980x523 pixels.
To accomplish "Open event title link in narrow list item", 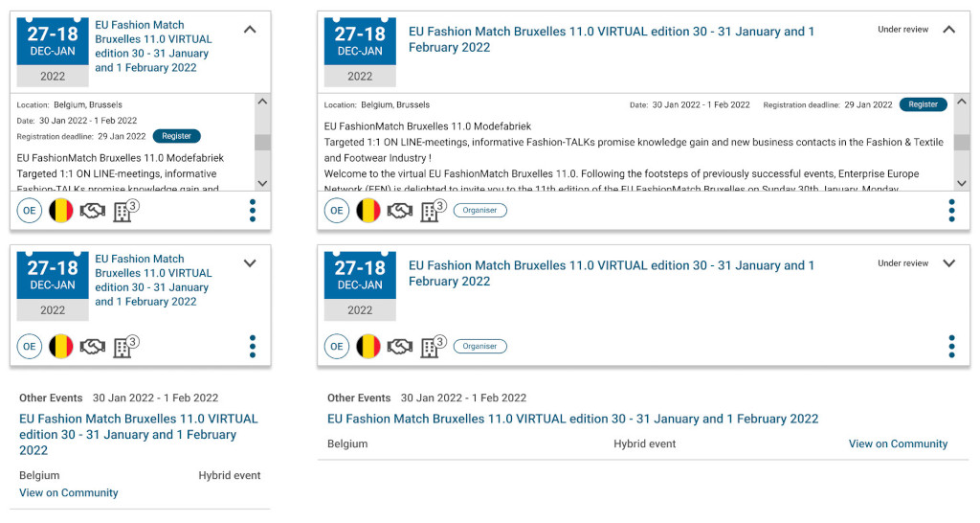I will point(138,435).
